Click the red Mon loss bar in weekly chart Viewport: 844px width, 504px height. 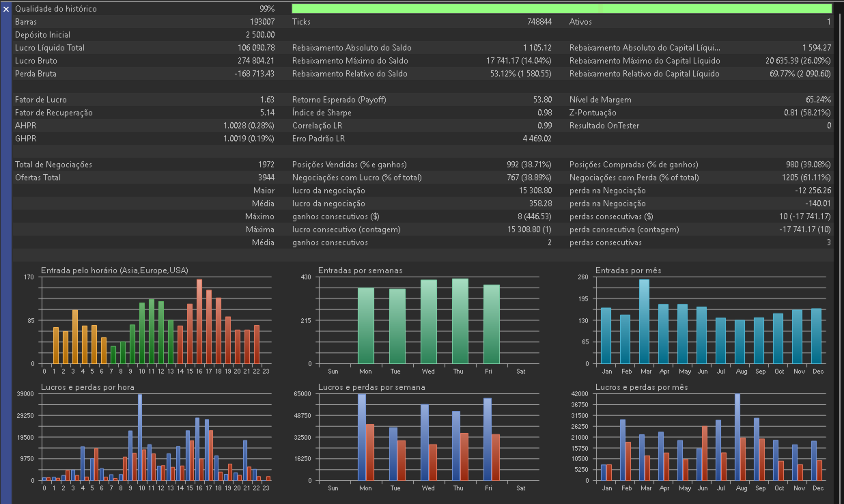click(370, 452)
